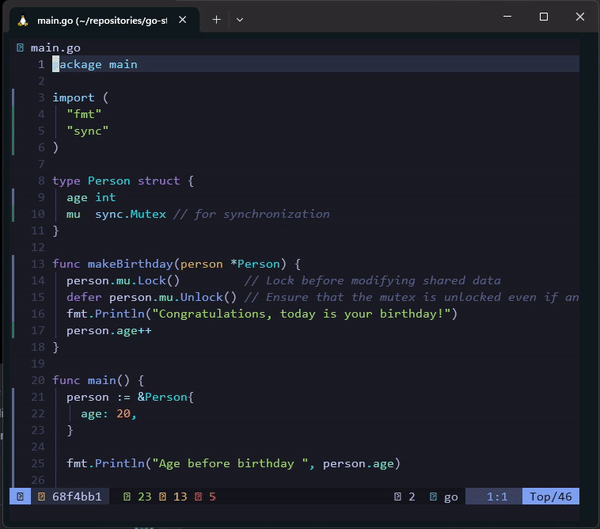
Task: Click the Linux penguin icon in the tab
Action: tap(22, 19)
